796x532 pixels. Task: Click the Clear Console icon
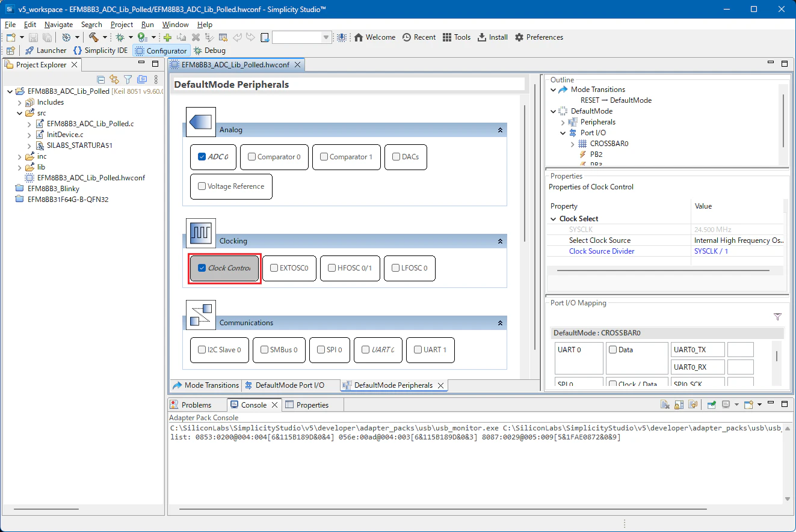click(665, 405)
